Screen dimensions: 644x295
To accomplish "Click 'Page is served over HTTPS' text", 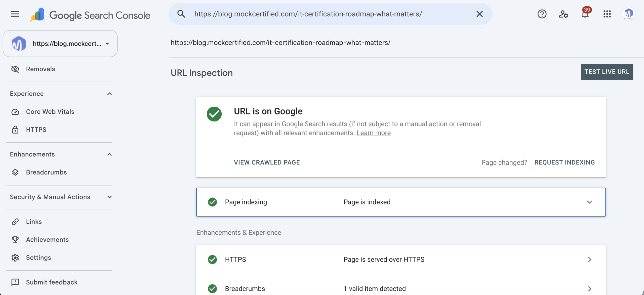I will 384,259.
